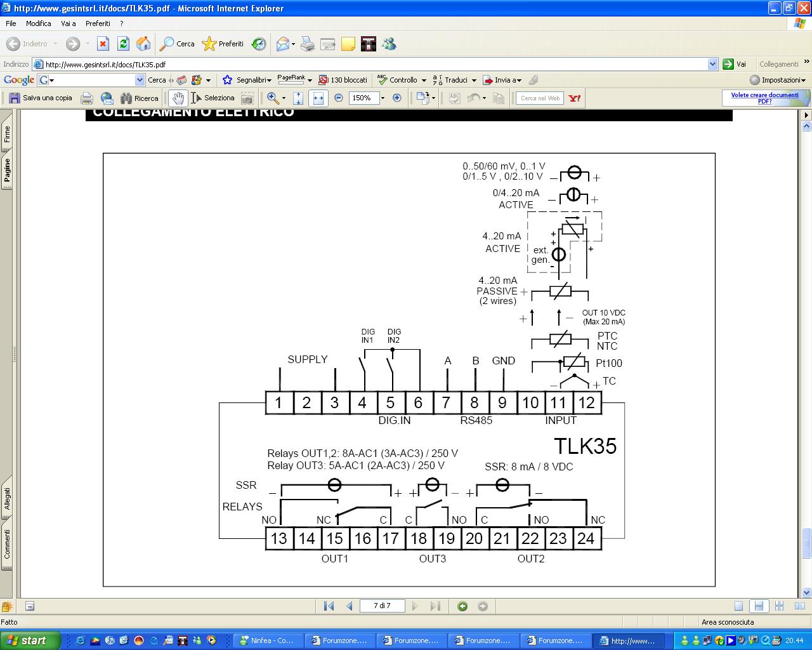Image resolution: width=812 pixels, height=650 pixels.
Task: Click the Vai go button
Action: coord(735,64)
